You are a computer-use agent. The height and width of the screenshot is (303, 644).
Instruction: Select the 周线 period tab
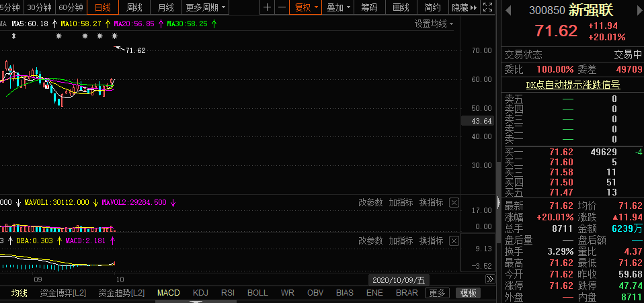click(x=134, y=7)
